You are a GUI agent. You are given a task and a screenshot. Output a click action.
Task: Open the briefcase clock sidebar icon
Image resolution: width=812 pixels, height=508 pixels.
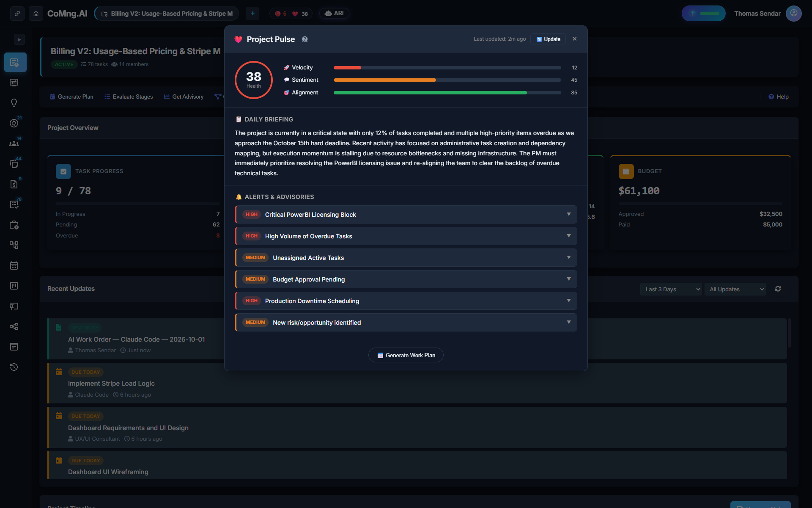(x=14, y=225)
